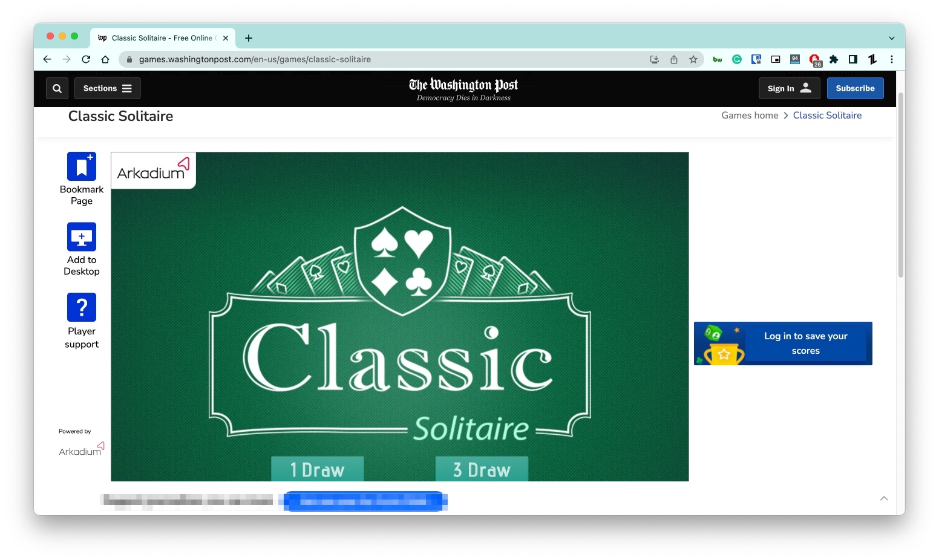The width and height of the screenshot is (939, 560).
Task: Click the share page icon
Action: point(674,59)
